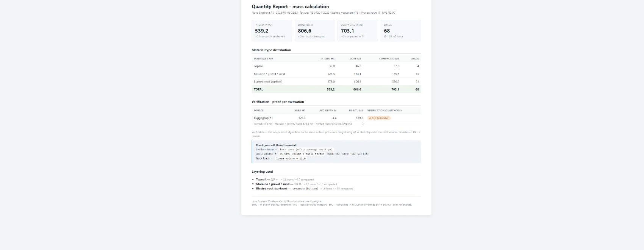
Task: Click Blasted rock in-situ value 379,0
Action: click(x=331, y=81)
